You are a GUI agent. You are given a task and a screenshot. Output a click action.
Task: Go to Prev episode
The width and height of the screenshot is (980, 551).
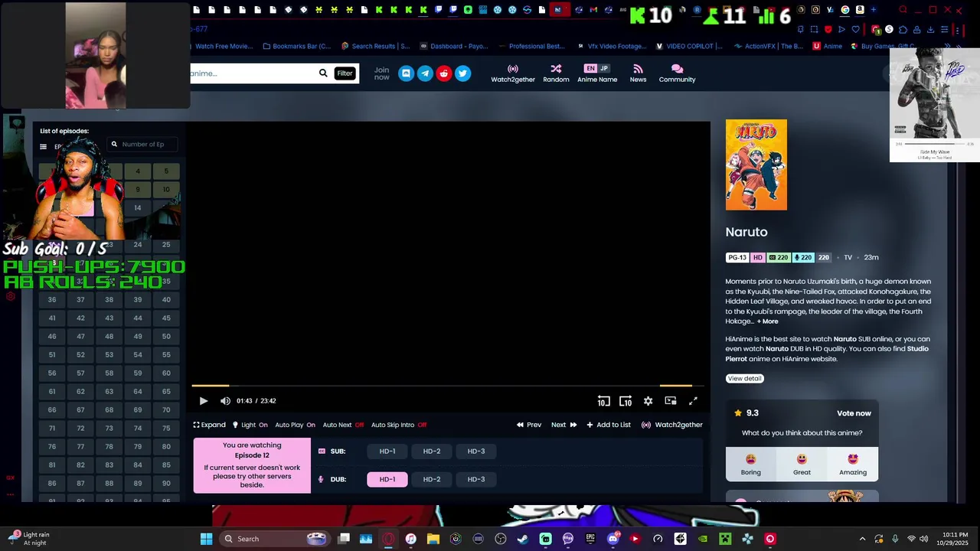point(529,425)
